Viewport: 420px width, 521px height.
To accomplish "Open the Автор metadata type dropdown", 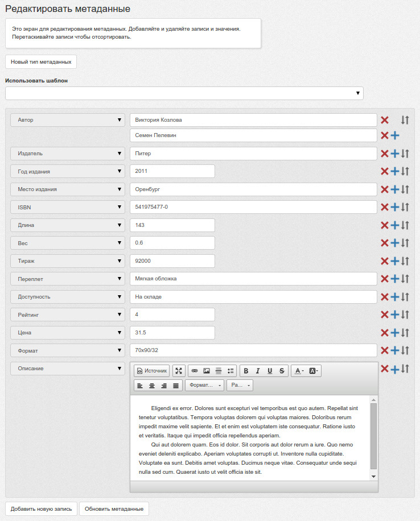I will (67, 120).
